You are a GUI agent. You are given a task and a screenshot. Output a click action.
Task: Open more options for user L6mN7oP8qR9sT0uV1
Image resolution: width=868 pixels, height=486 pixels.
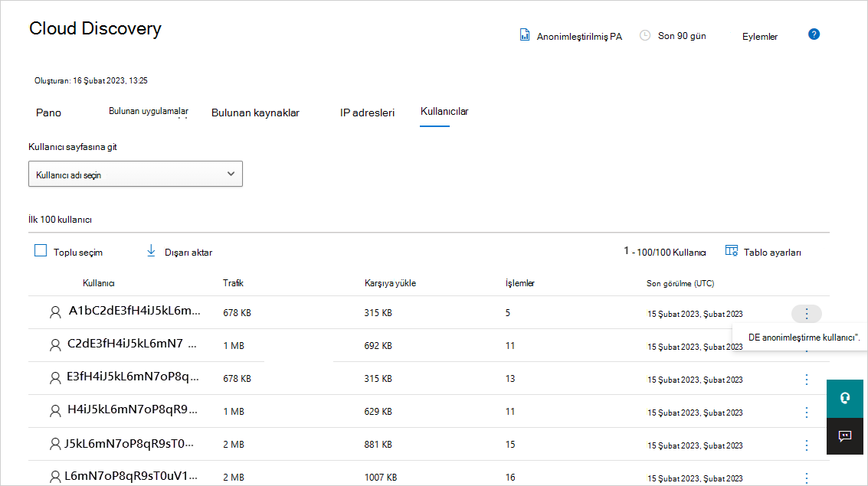coord(807,478)
